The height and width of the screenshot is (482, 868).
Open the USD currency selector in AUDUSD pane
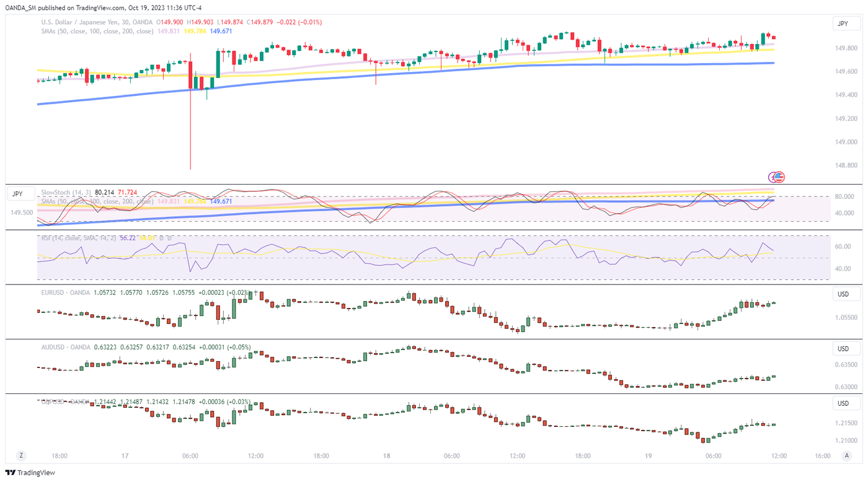(843, 349)
